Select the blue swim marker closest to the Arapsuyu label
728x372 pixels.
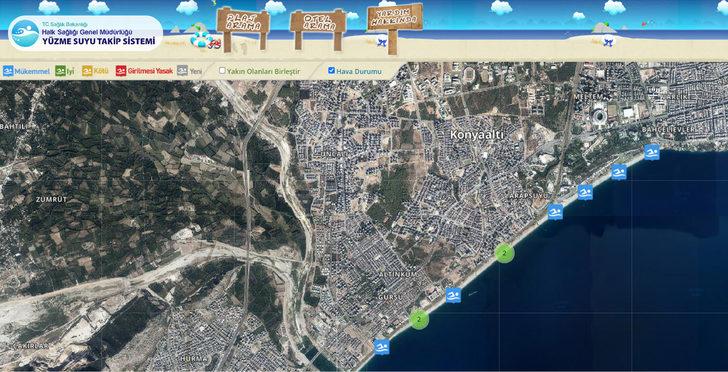pos(555,212)
